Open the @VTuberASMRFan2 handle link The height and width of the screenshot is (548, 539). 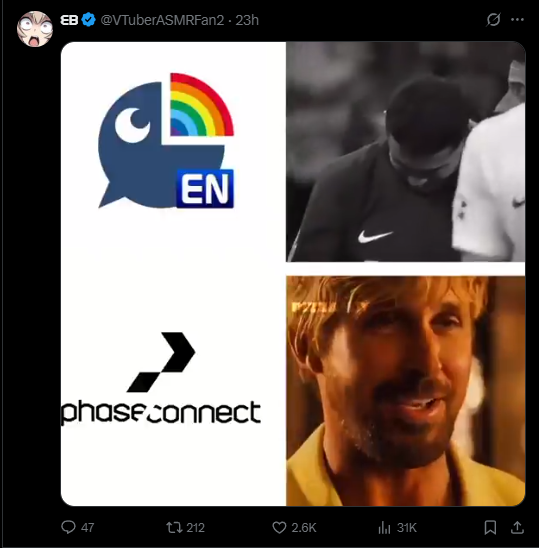162,20
